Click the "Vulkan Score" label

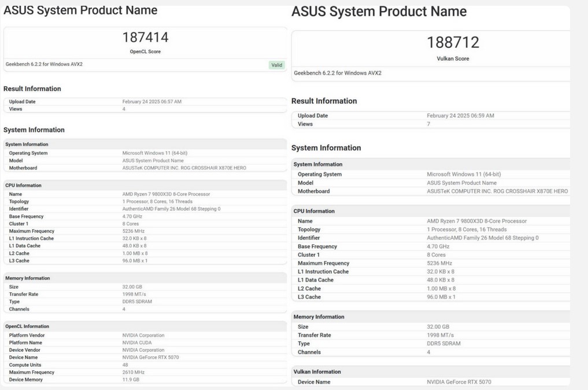[453, 58]
